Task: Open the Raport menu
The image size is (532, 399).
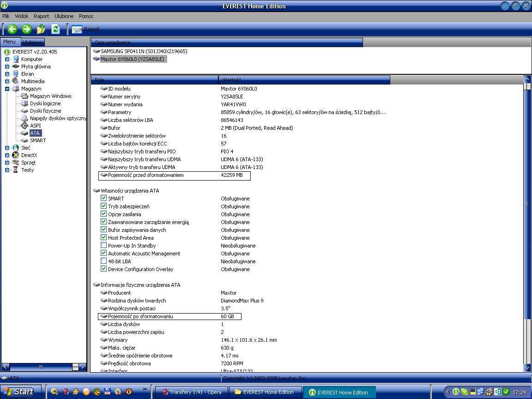Action: click(42, 16)
